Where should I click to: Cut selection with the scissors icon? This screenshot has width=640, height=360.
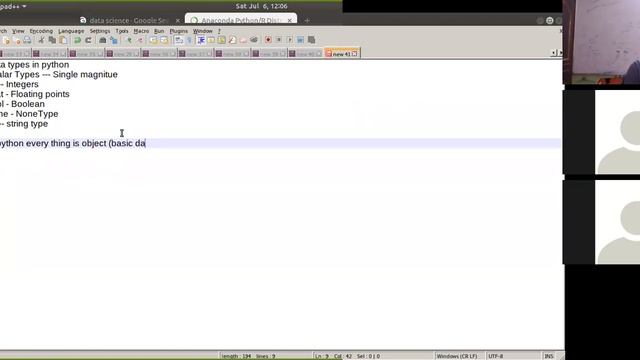[41, 40]
